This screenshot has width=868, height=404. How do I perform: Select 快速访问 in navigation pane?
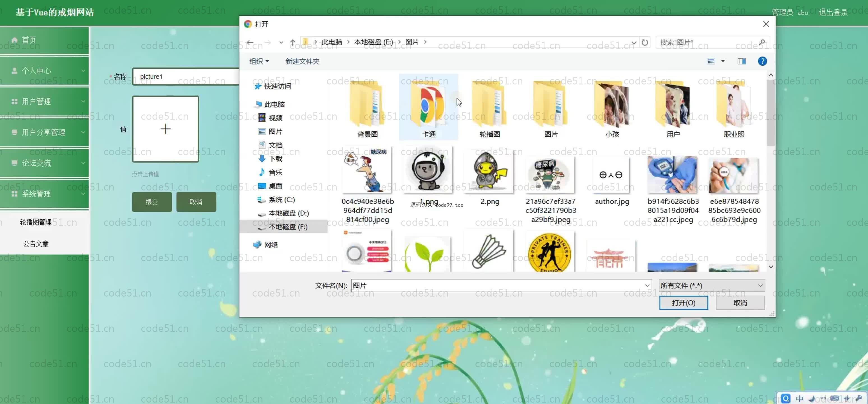click(273, 86)
